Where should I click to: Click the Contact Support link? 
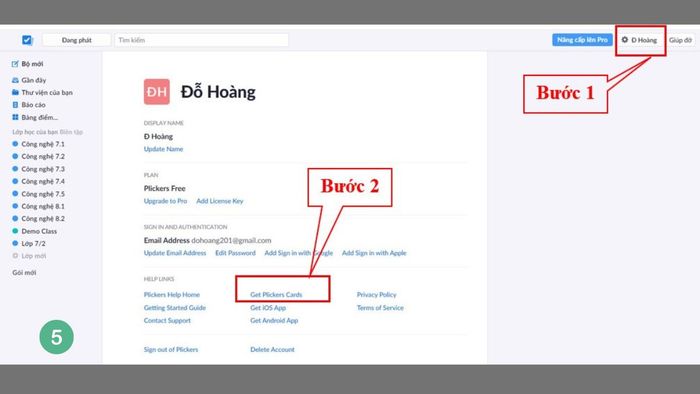click(x=167, y=321)
